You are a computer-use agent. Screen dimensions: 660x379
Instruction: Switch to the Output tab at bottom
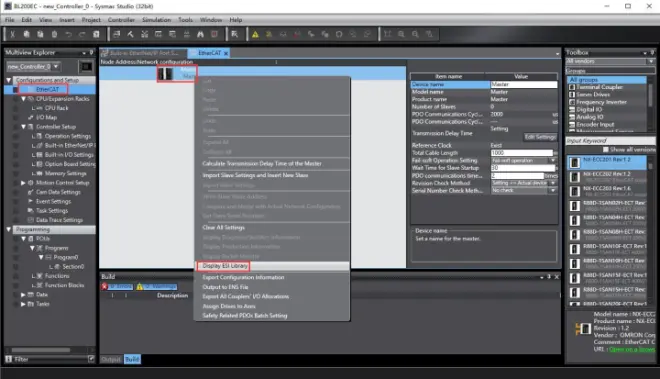pyautogui.click(x=111, y=359)
